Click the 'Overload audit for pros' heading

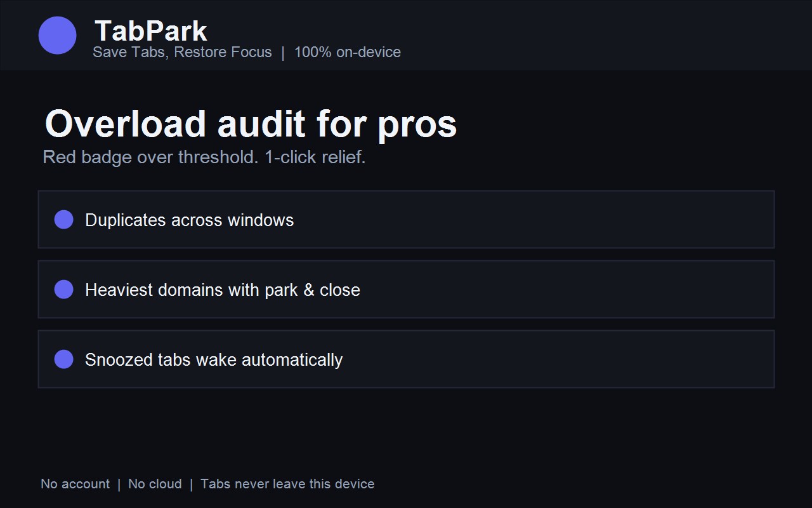pos(251,123)
